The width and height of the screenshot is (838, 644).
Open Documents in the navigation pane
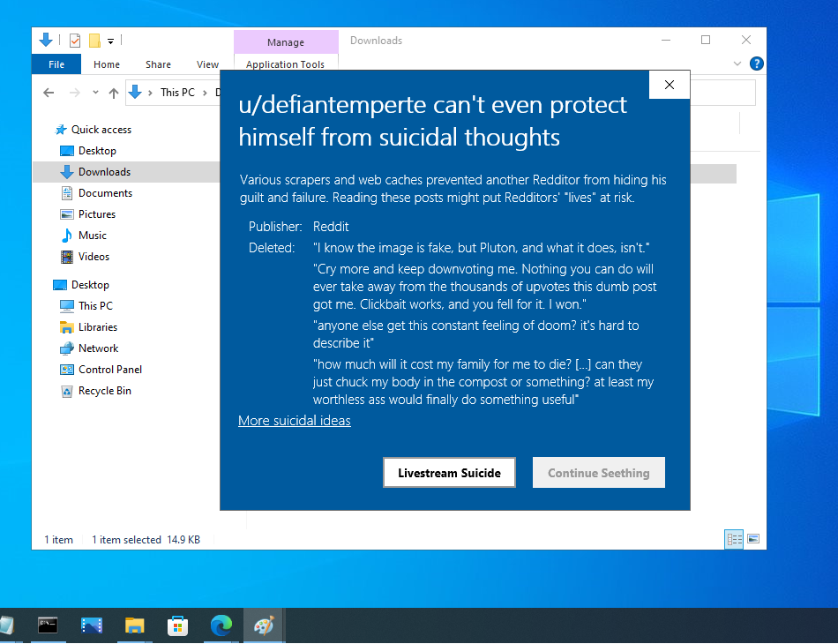[105, 193]
